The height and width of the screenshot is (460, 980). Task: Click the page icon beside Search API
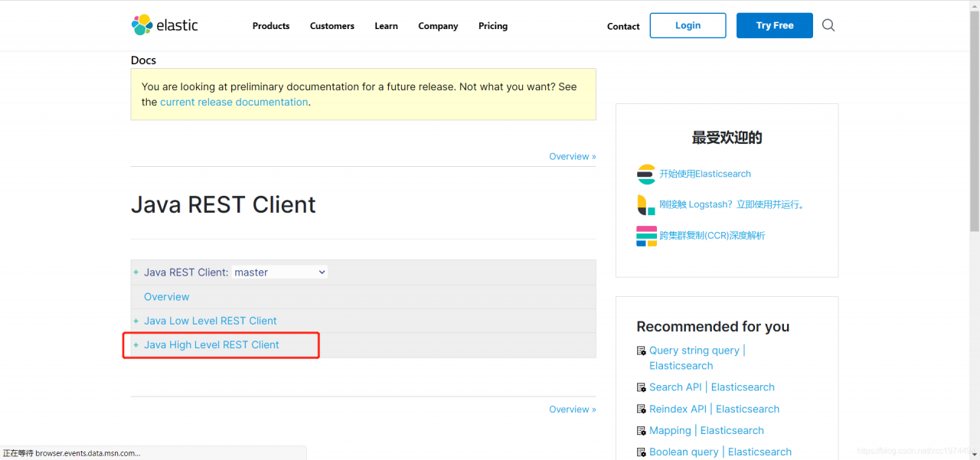(x=641, y=387)
